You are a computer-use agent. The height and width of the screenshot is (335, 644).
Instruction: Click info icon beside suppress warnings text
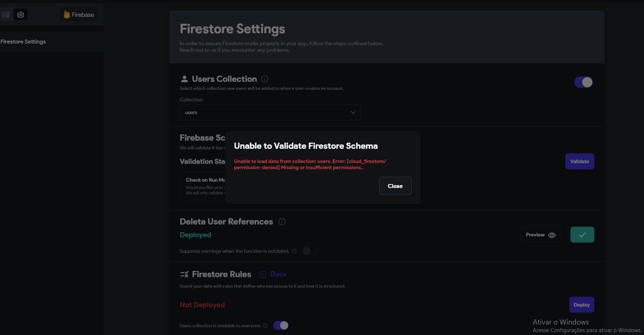[x=294, y=251]
